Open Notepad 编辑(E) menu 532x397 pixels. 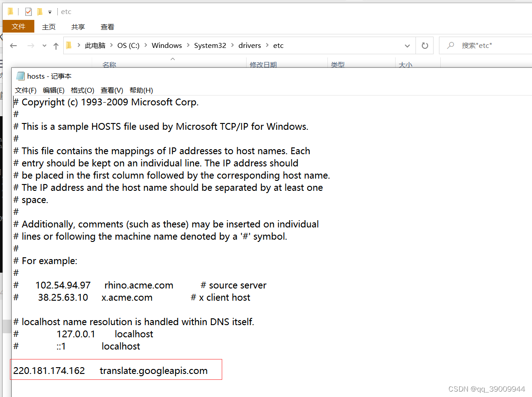click(54, 90)
